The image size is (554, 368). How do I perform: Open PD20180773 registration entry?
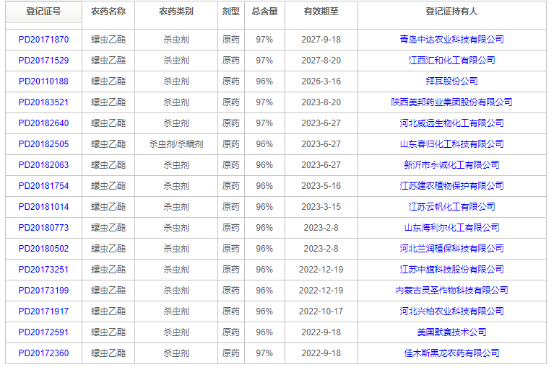click(43, 227)
